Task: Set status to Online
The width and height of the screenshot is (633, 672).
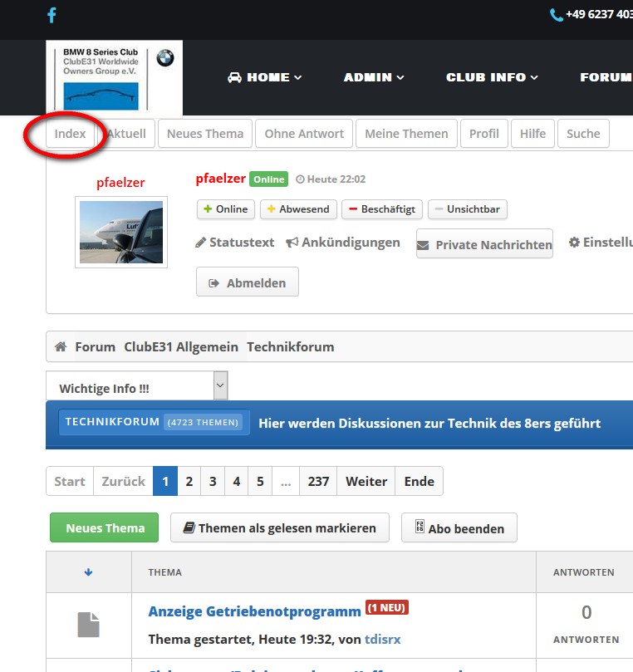Action: point(226,209)
